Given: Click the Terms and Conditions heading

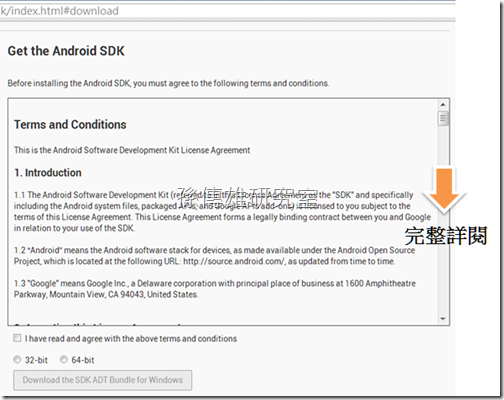Looking at the screenshot, I should click(70, 125).
